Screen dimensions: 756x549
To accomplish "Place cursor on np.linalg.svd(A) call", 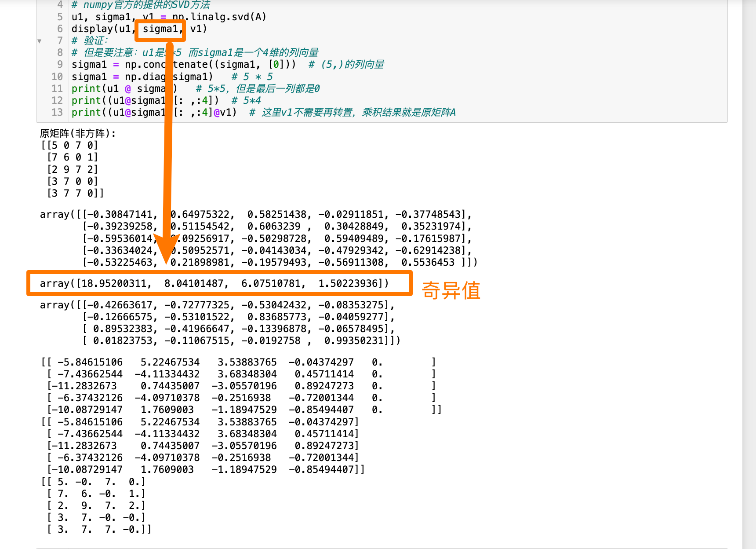I will 219,17.
